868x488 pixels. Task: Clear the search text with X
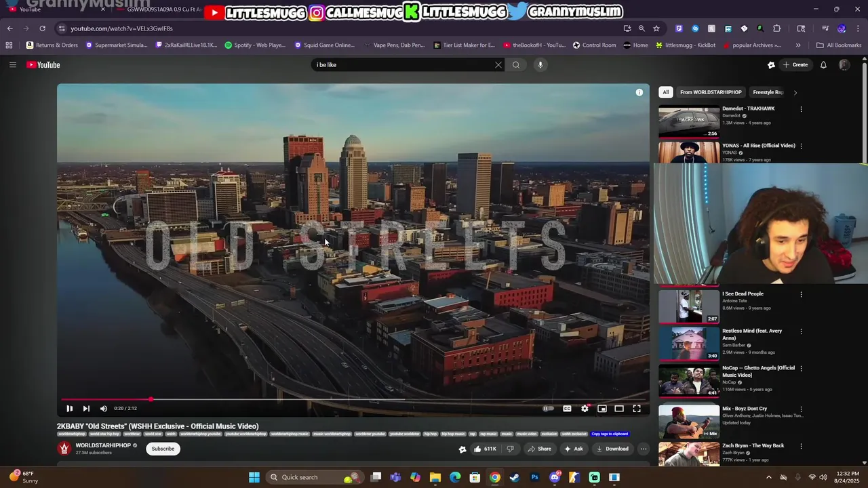[498, 65]
